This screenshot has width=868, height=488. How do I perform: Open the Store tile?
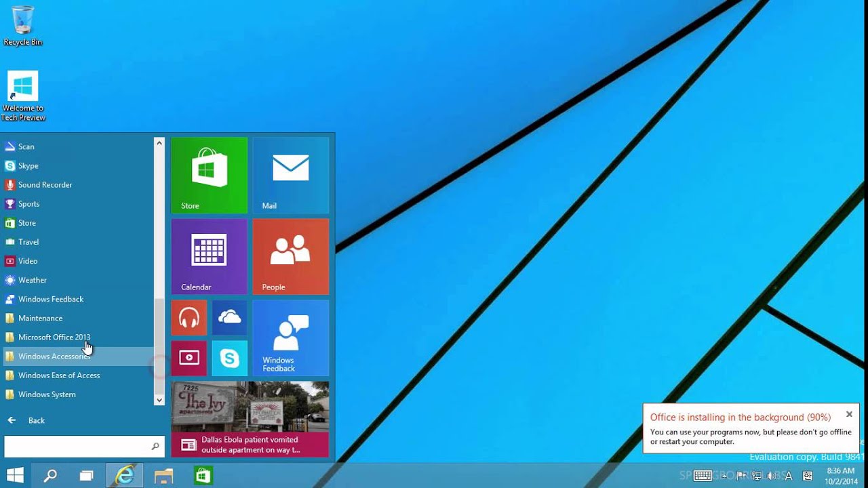click(210, 175)
